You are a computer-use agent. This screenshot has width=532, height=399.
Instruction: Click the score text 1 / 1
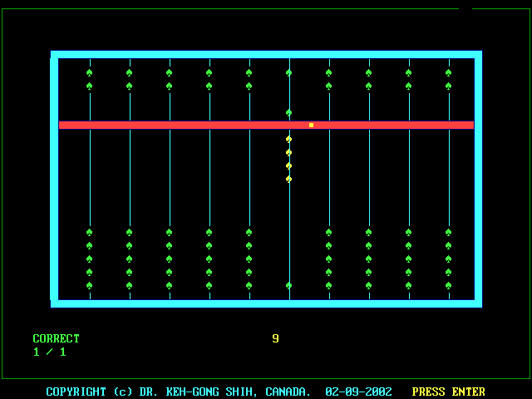[x=50, y=352]
